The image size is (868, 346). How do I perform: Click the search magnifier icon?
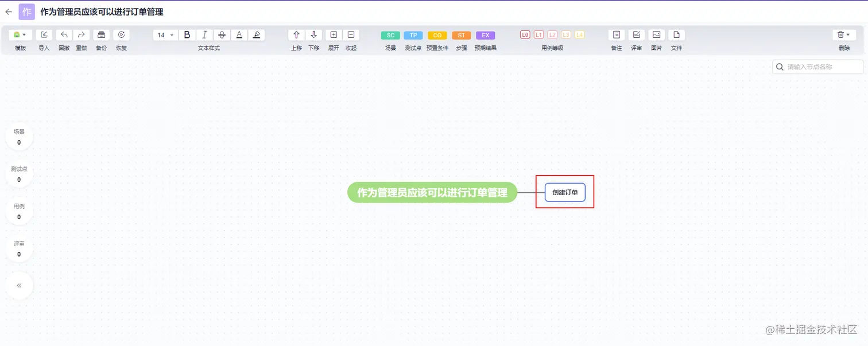(780, 67)
